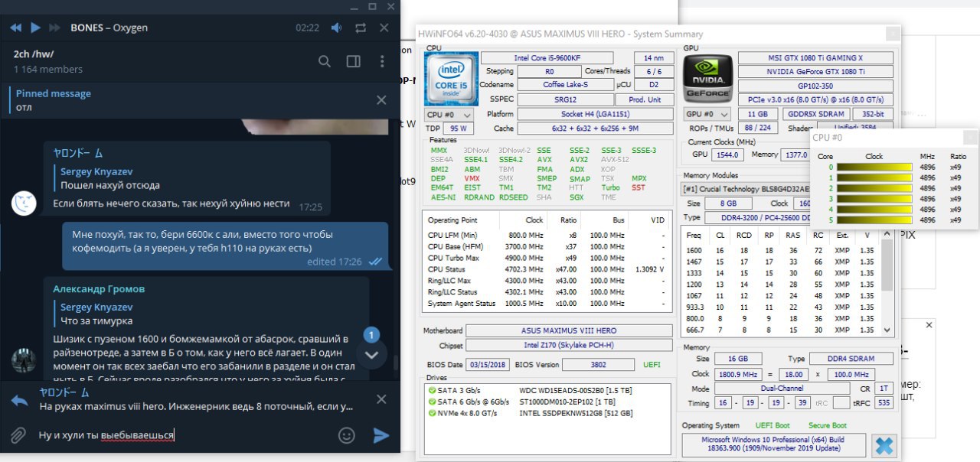The width and height of the screenshot is (980, 462).
Task: Cancel the reply to quoted message
Action: [381, 399]
